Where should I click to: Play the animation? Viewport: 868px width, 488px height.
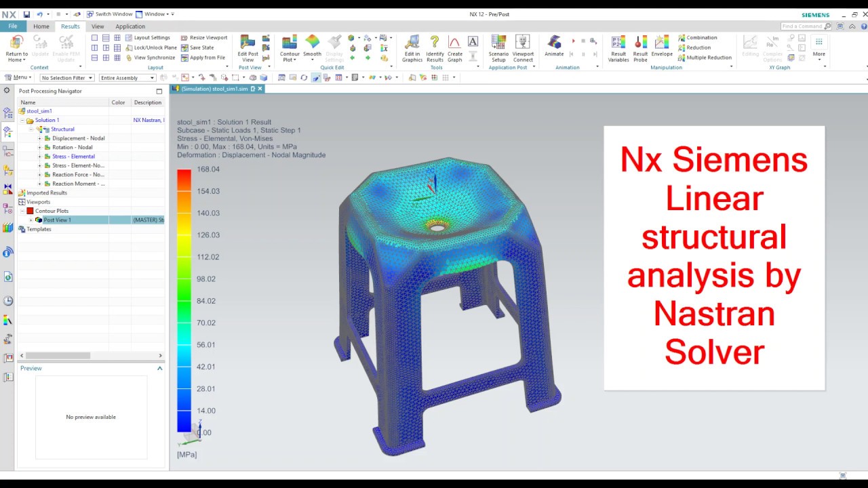pos(574,41)
